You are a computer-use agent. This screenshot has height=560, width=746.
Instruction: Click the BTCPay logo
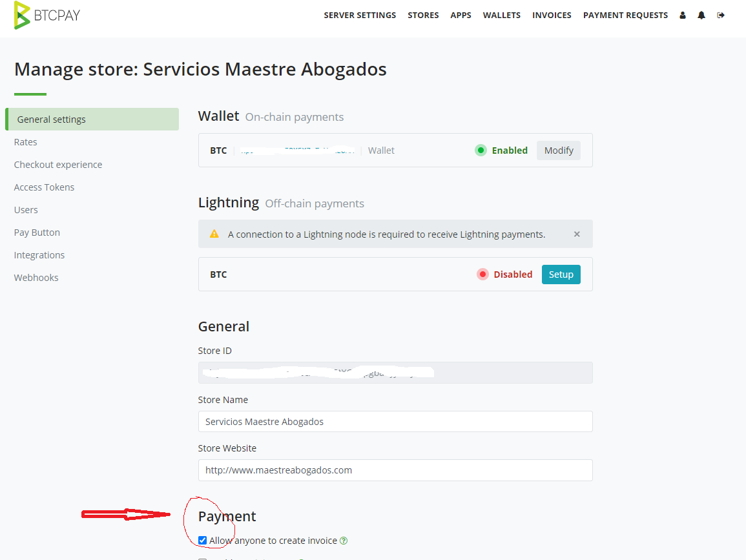[47, 16]
